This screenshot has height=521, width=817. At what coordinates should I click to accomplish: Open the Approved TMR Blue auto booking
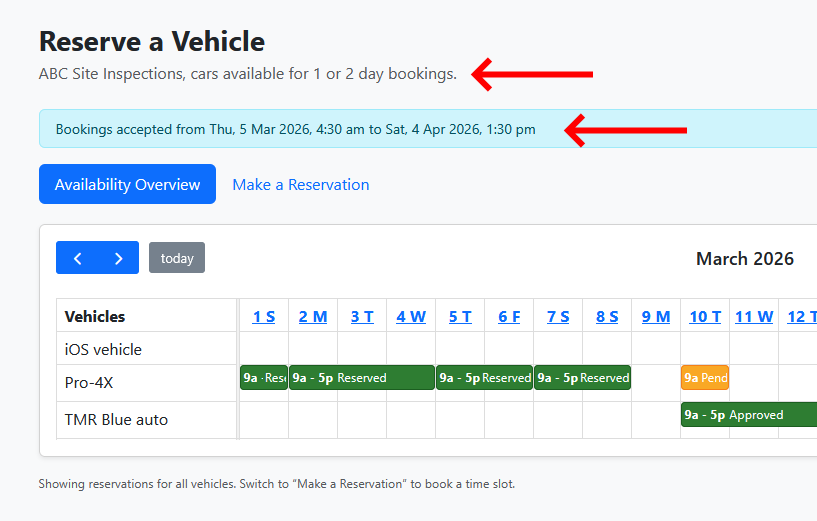[748, 414]
